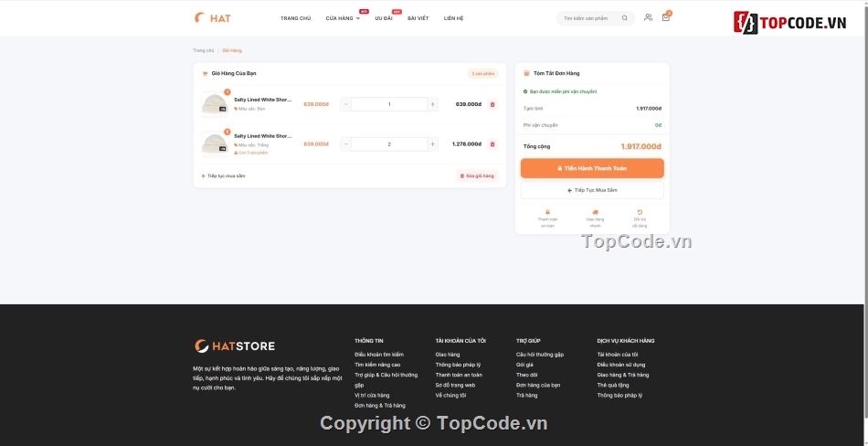The image size is (868, 446).
Task: Click footer link Tìm kiếm nâng cao
Action: (x=377, y=365)
